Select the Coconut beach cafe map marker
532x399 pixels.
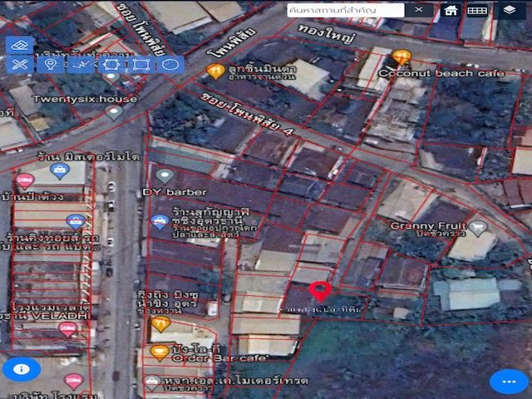[402, 57]
